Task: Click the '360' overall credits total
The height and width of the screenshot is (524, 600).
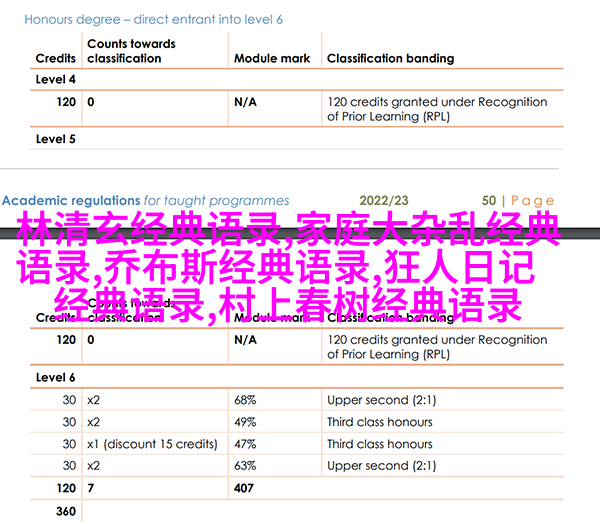Action: [66, 511]
